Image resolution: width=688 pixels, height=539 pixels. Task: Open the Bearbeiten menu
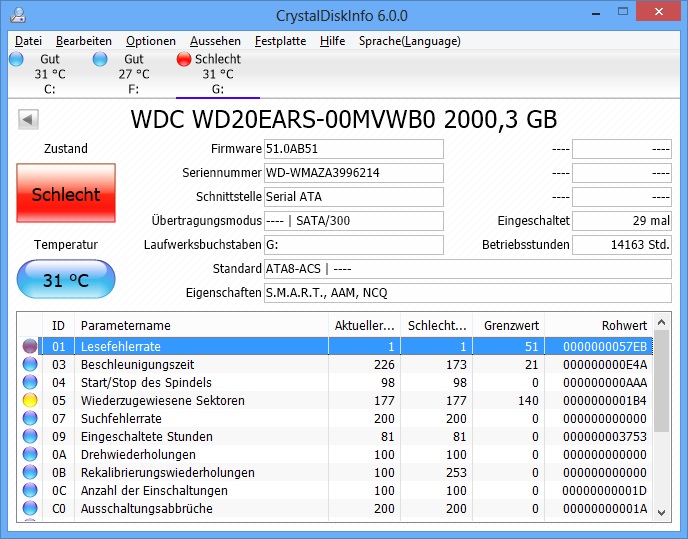[x=84, y=41]
